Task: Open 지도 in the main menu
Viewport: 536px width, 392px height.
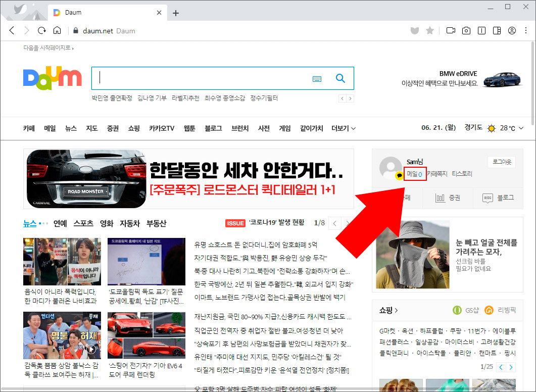Action: [x=91, y=128]
